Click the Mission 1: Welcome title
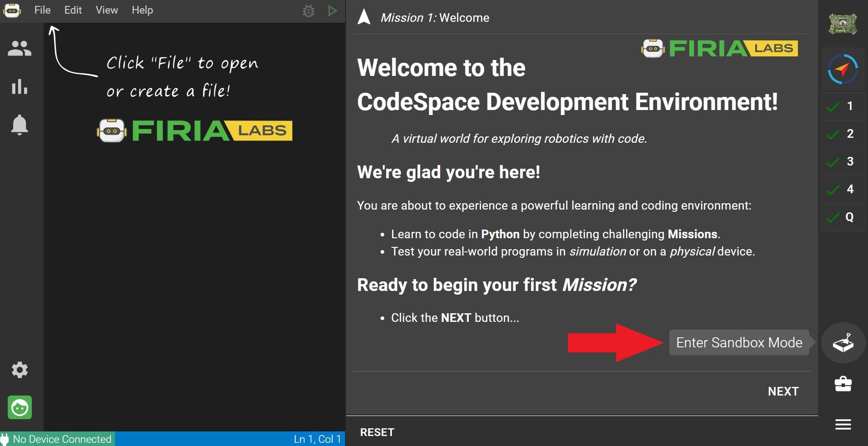The width and height of the screenshot is (868, 446). (x=435, y=18)
